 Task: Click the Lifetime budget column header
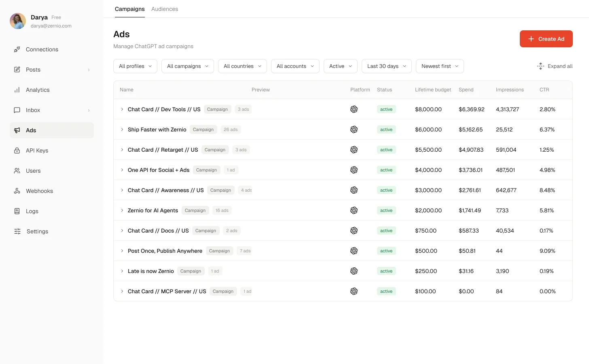(x=433, y=90)
